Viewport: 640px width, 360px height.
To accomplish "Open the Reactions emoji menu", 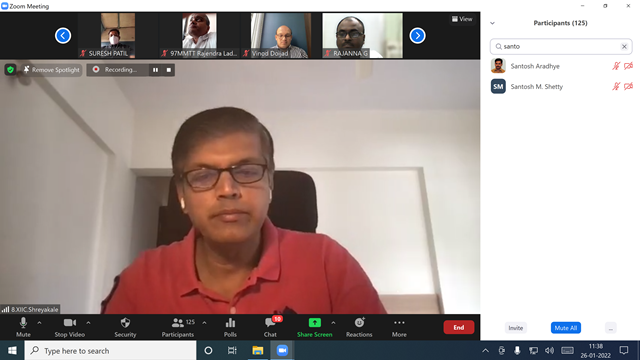I will [359, 327].
